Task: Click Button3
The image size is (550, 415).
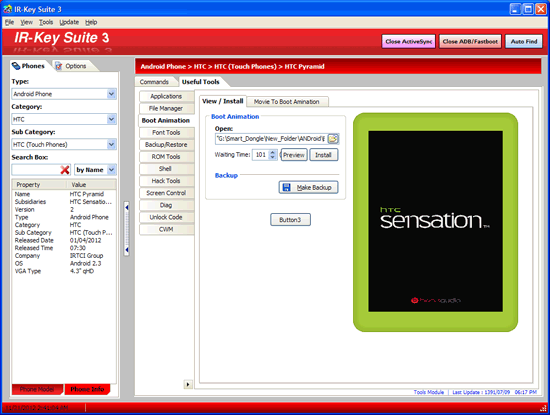Action: click(290, 220)
